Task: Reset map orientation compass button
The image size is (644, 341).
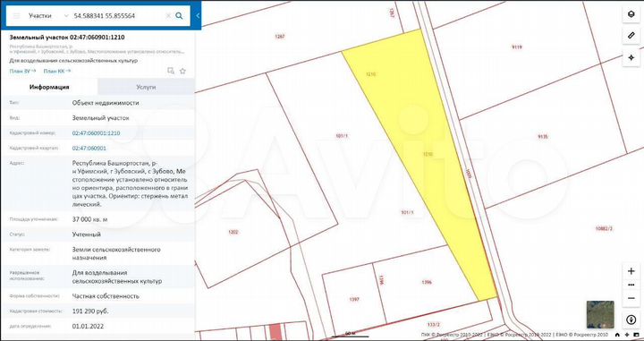Action: tap(631, 320)
